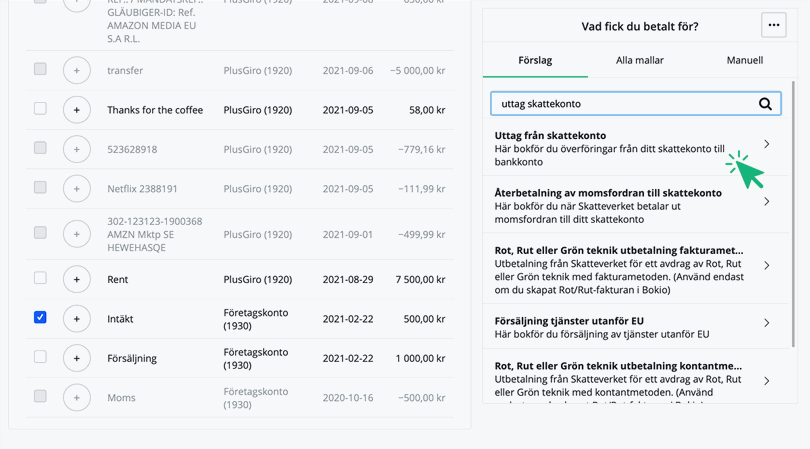Viewport: 810px width, 449px height.
Task: Click plus icon for Thanks for the coffee
Action: [77, 110]
